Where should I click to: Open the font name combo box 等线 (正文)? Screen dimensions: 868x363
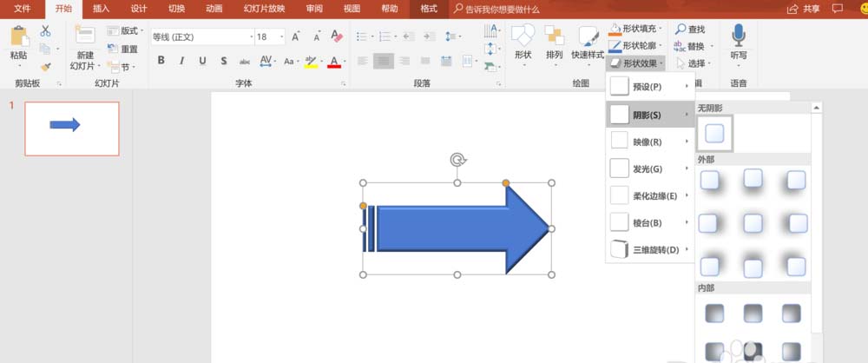pyautogui.click(x=202, y=37)
